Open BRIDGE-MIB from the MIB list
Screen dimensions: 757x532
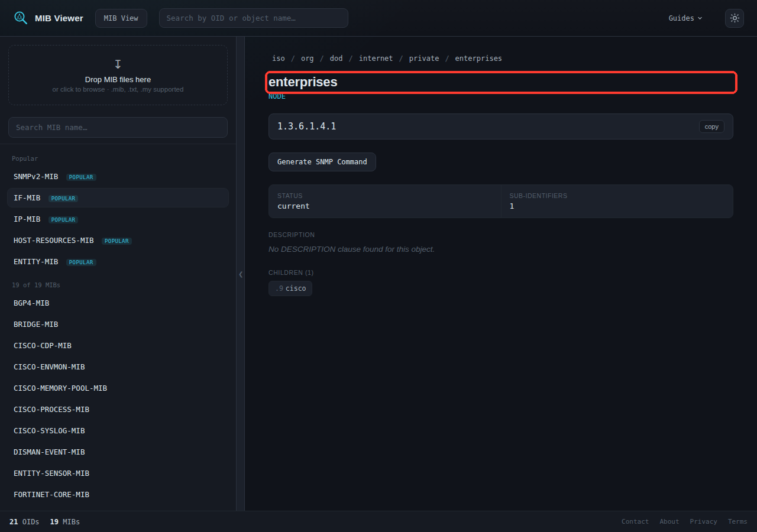[x=118, y=325]
